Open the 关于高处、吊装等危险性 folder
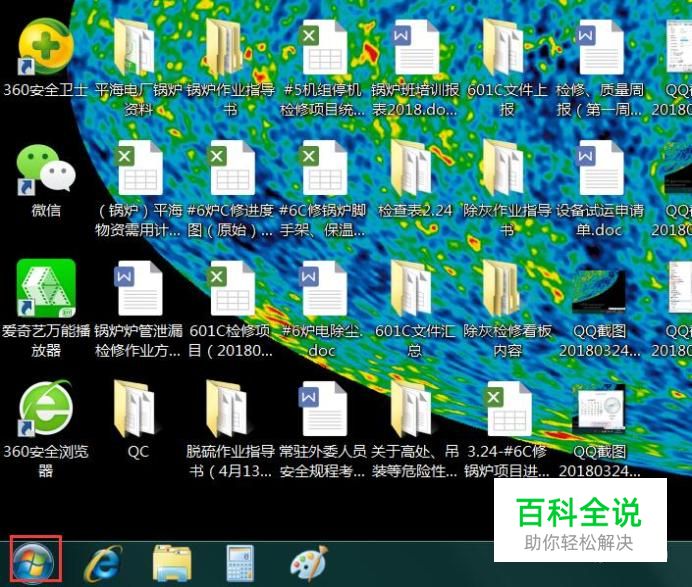The height and width of the screenshot is (587, 692). point(410,410)
